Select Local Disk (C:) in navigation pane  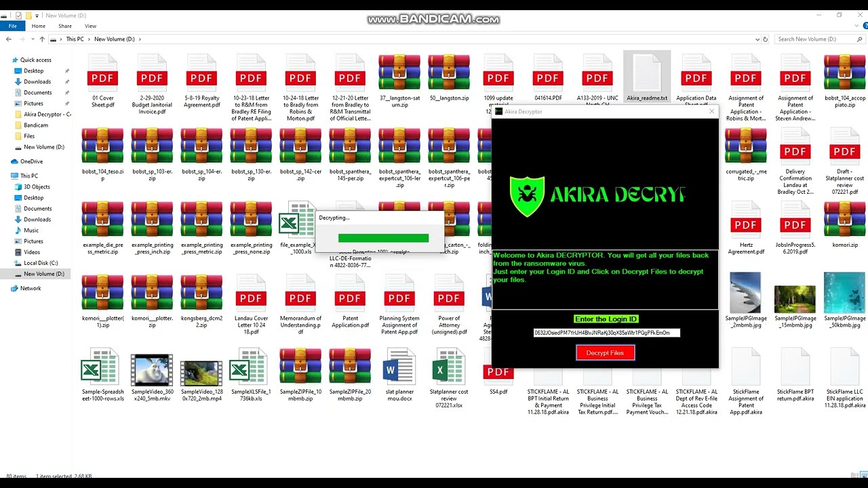click(x=41, y=263)
